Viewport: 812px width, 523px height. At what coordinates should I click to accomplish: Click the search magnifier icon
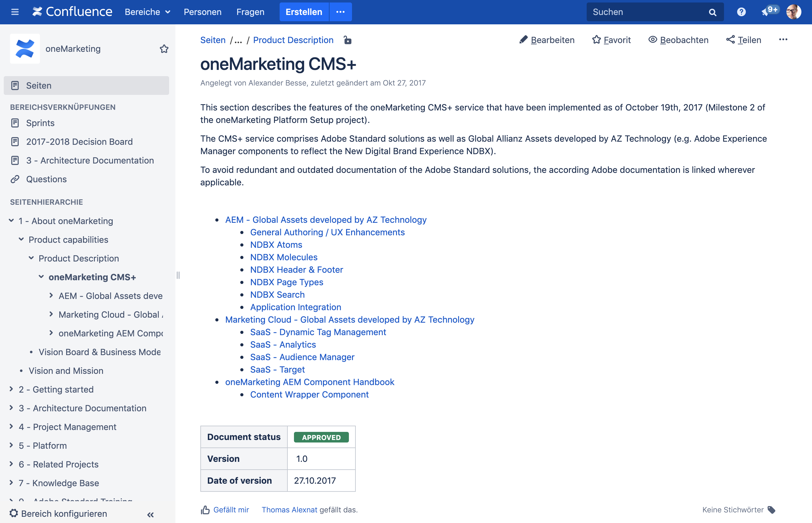712,12
